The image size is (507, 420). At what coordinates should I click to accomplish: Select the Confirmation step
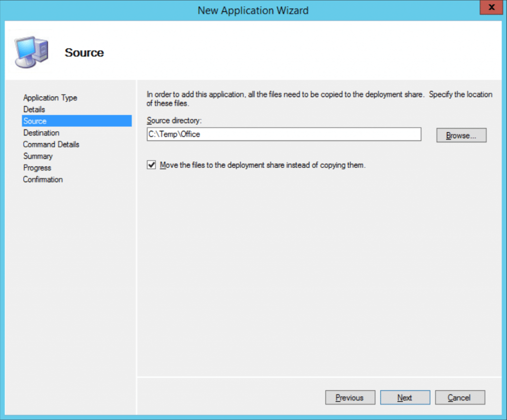(x=43, y=179)
